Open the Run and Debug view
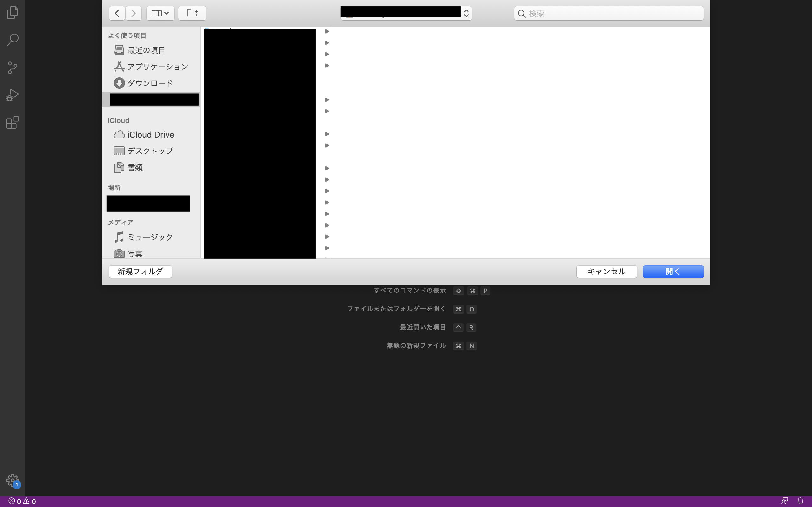Image resolution: width=812 pixels, height=507 pixels. coord(12,95)
